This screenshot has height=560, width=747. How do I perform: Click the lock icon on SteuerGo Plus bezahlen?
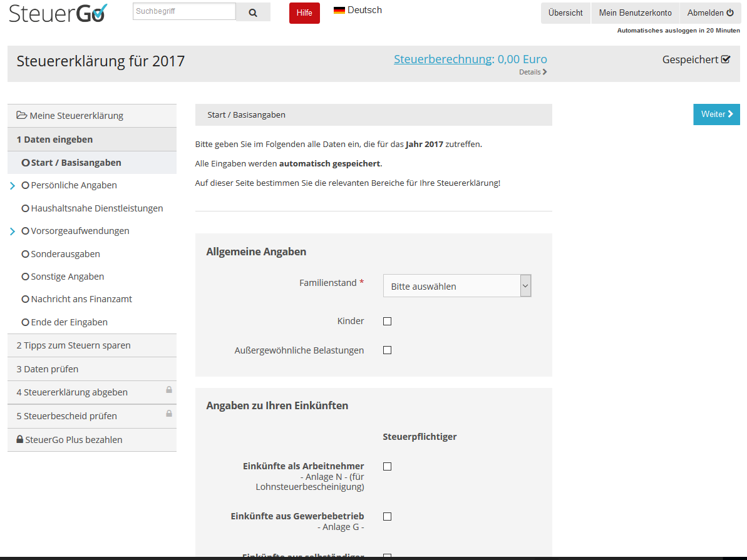(x=19, y=439)
